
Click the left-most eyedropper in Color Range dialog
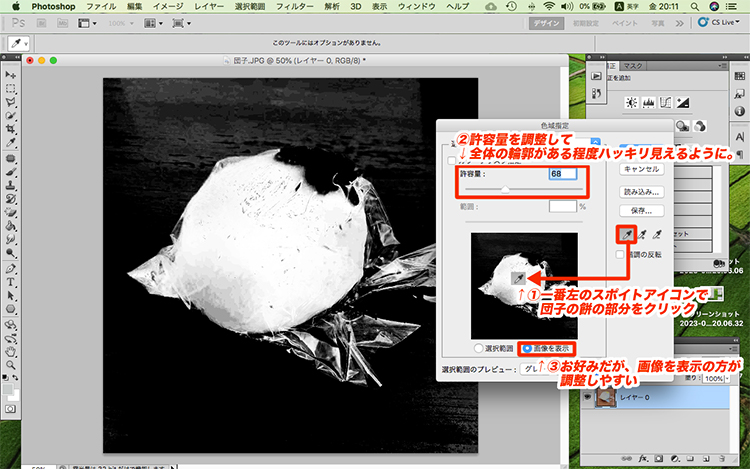(x=625, y=233)
